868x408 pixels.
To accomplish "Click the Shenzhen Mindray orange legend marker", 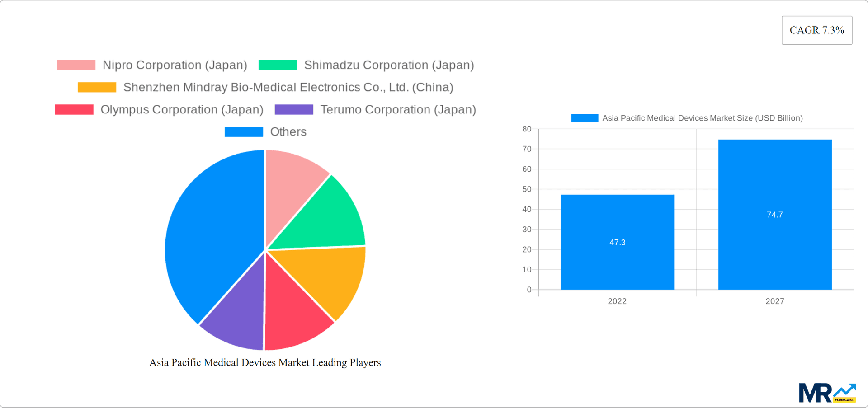I will coord(97,87).
